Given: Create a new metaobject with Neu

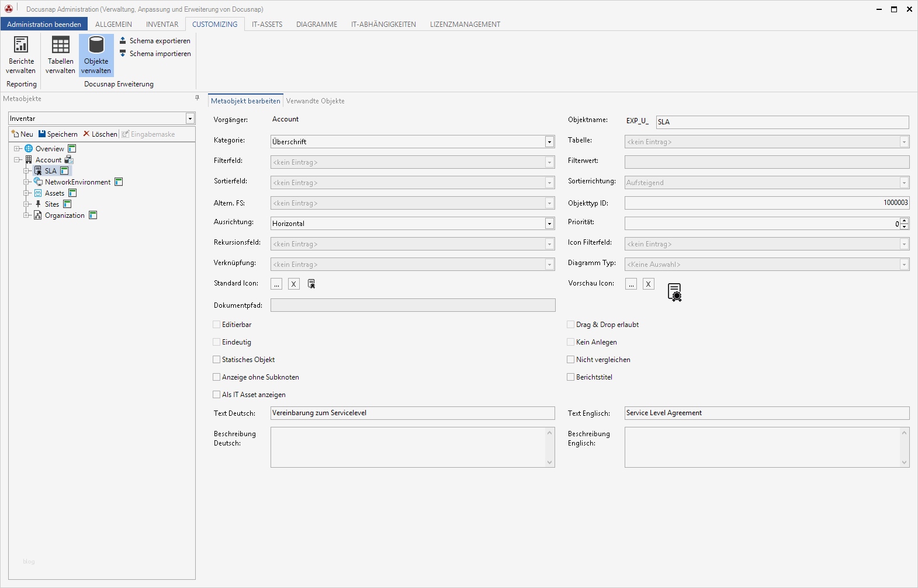Looking at the screenshot, I should [22, 134].
